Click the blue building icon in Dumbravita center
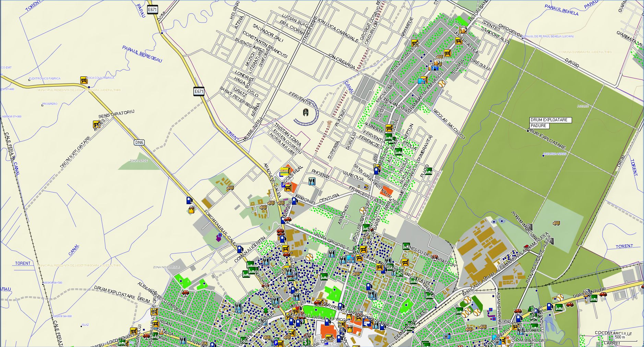The width and height of the screenshot is (644, 347). pyautogui.click(x=434, y=67)
